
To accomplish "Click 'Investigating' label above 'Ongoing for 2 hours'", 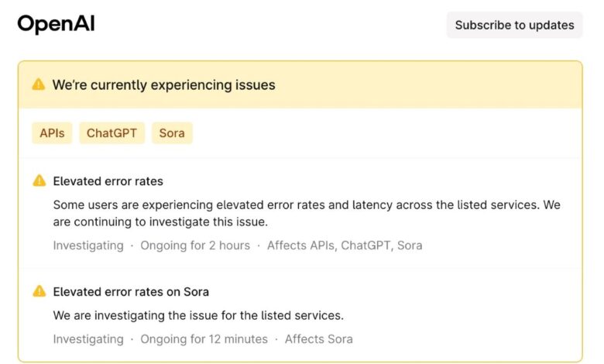I will click(88, 246).
